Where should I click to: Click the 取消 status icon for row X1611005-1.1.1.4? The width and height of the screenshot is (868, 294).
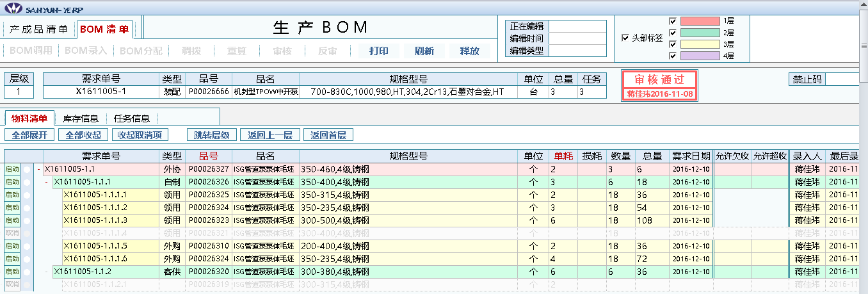click(12, 233)
